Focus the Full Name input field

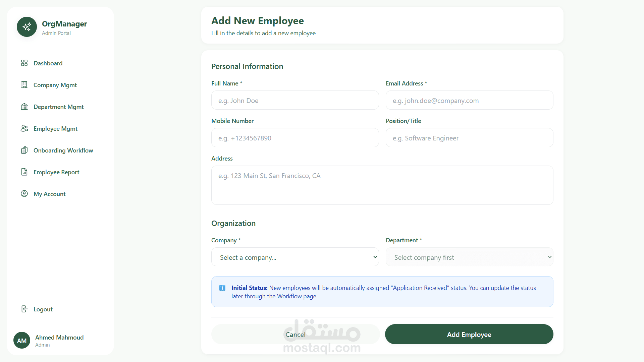point(295,100)
